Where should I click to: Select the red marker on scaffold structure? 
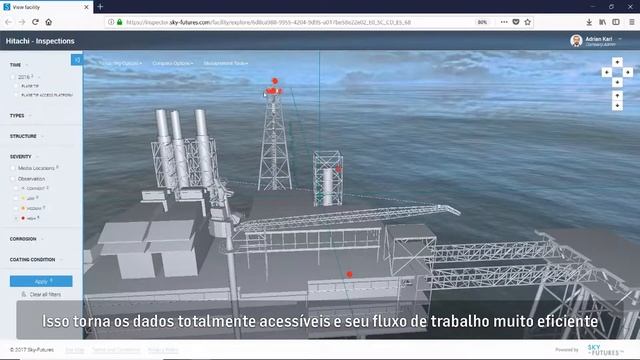(x=338, y=169)
